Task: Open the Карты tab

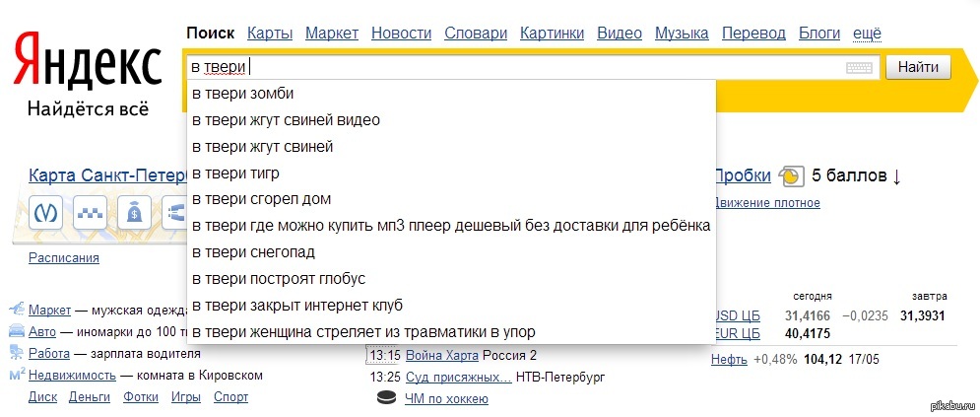Action: 270,34
